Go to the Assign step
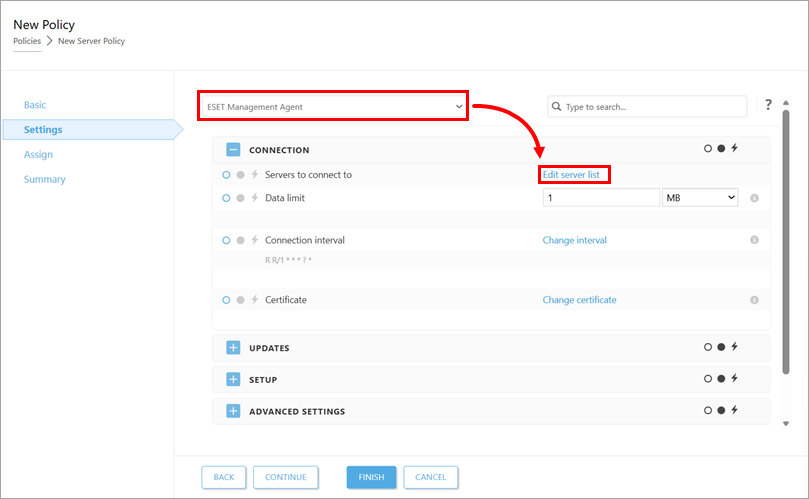 [x=39, y=155]
